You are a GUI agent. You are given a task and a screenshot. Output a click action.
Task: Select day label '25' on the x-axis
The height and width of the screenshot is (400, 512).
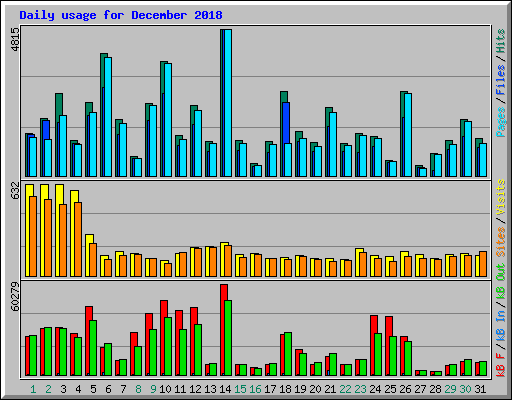390,389
